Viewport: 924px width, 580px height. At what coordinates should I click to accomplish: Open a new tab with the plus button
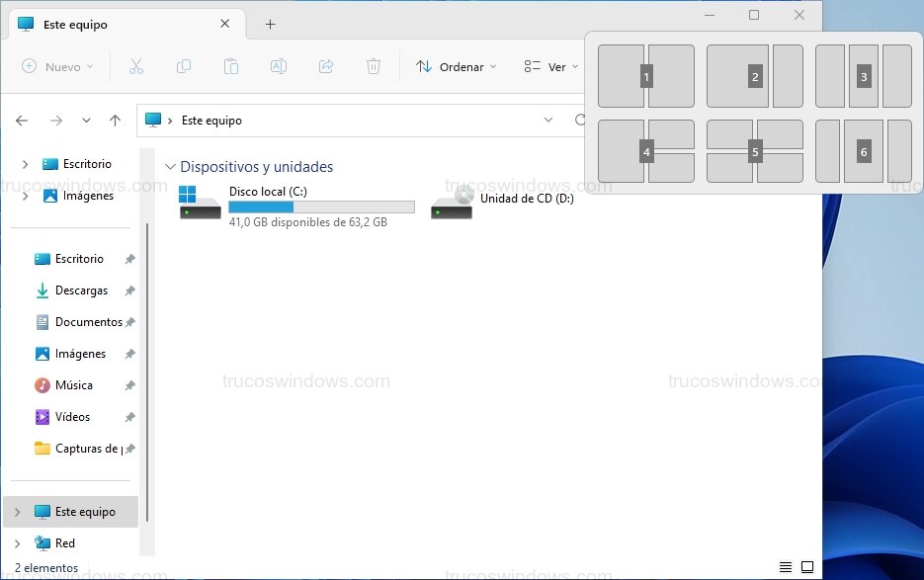pyautogui.click(x=268, y=23)
